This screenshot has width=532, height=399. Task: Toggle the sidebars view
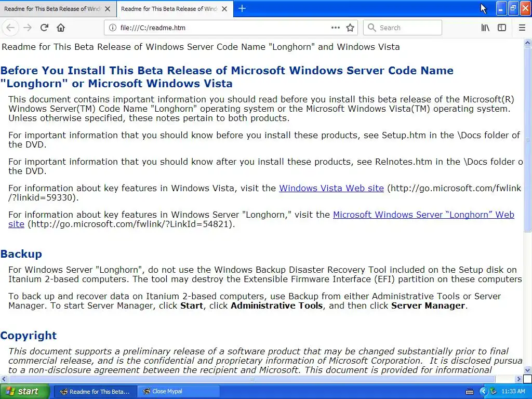(x=502, y=28)
